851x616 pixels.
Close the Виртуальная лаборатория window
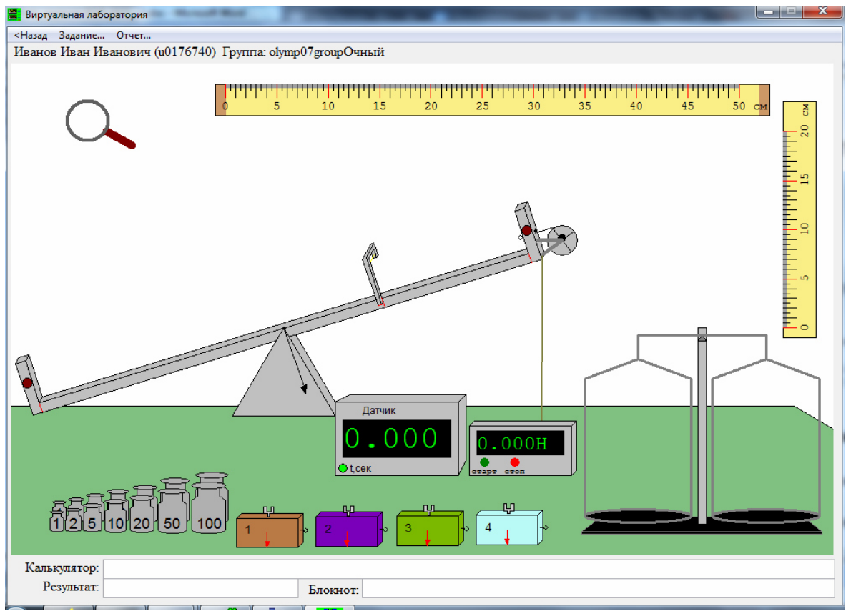(823, 11)
